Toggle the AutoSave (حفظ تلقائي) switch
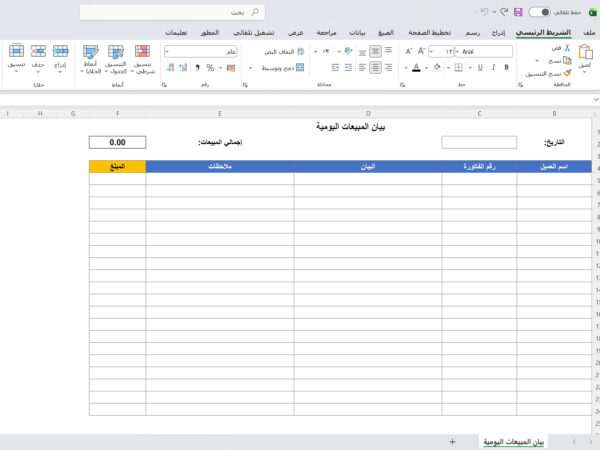 [539, 12]
